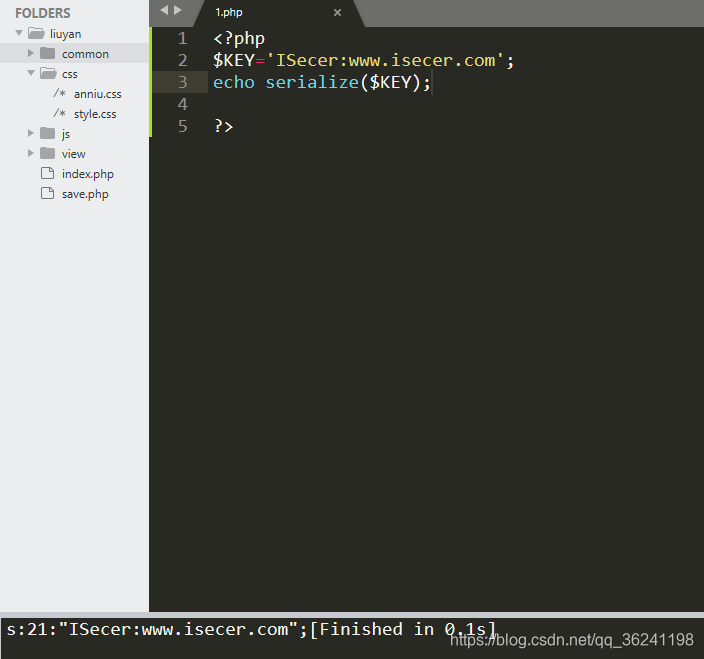
Task: Expand the common folder arrow
Action: pos(31,53)
